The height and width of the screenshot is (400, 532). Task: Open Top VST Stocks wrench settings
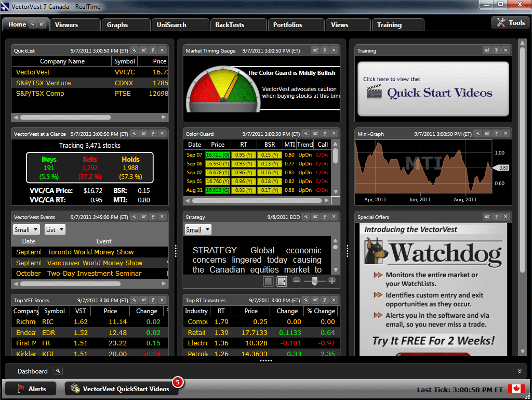click(x=135, y=300)
